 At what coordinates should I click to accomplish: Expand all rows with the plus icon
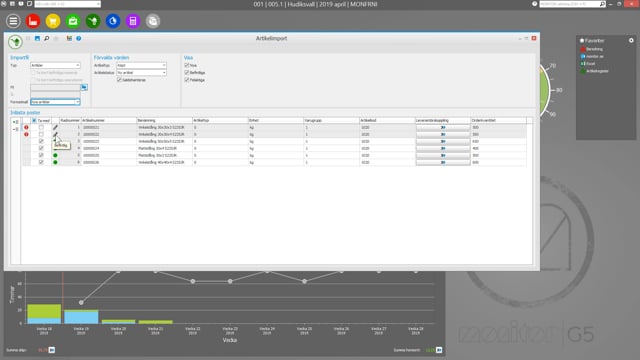coord(15,122)
